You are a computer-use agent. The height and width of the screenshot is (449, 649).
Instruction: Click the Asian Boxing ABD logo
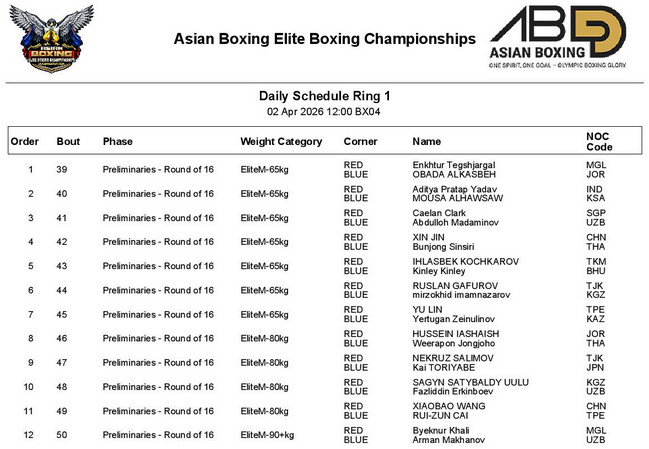[x=557, y=30]
